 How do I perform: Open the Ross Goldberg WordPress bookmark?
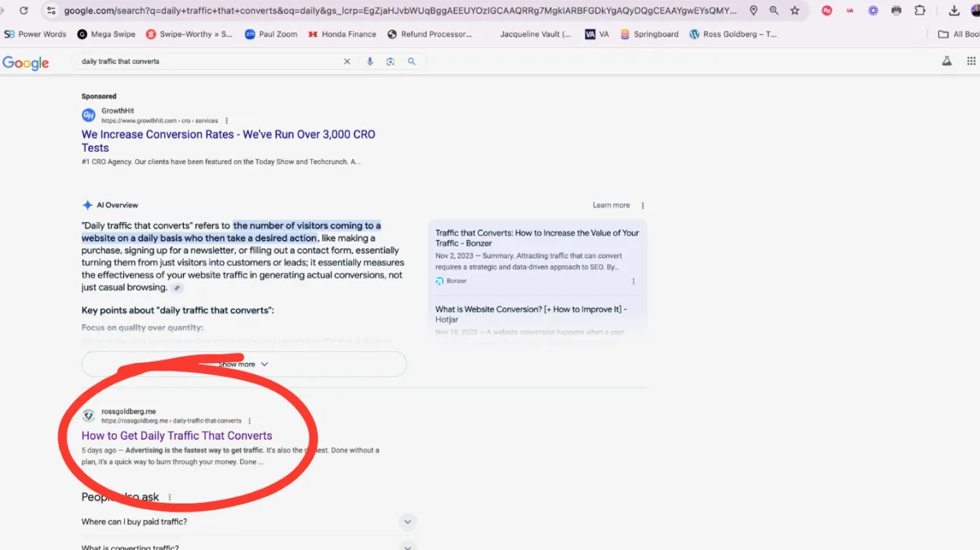(x=733, y=34)
